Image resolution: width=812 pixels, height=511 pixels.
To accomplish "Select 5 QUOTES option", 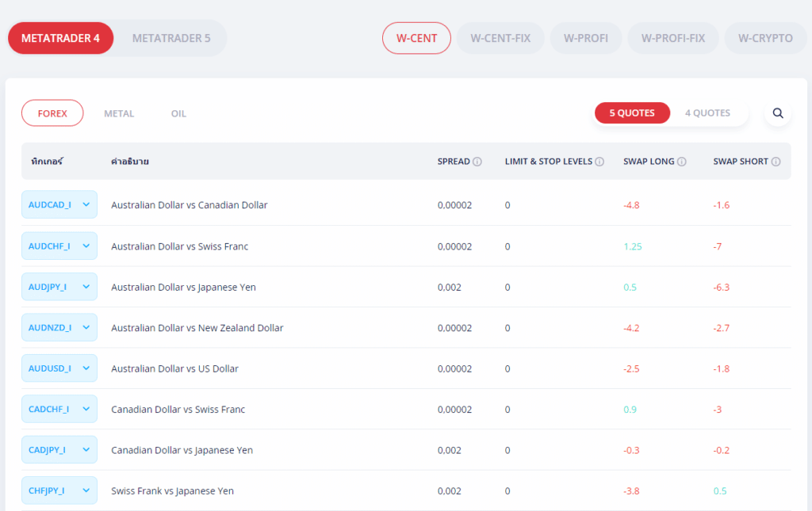I will tap(632, 112).
